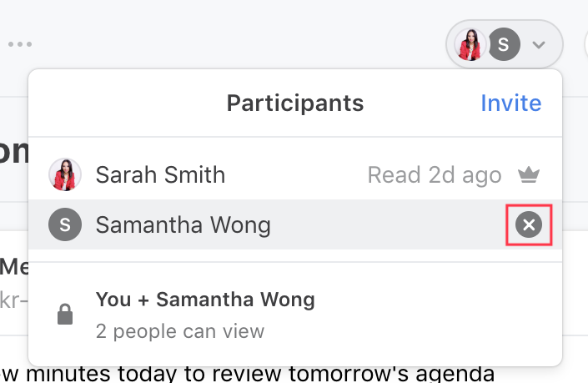Image resolution: width=588 pixels, height=383 pixels.
Task: Click the empty space in Samantha Wong's row
Action: 390,224
